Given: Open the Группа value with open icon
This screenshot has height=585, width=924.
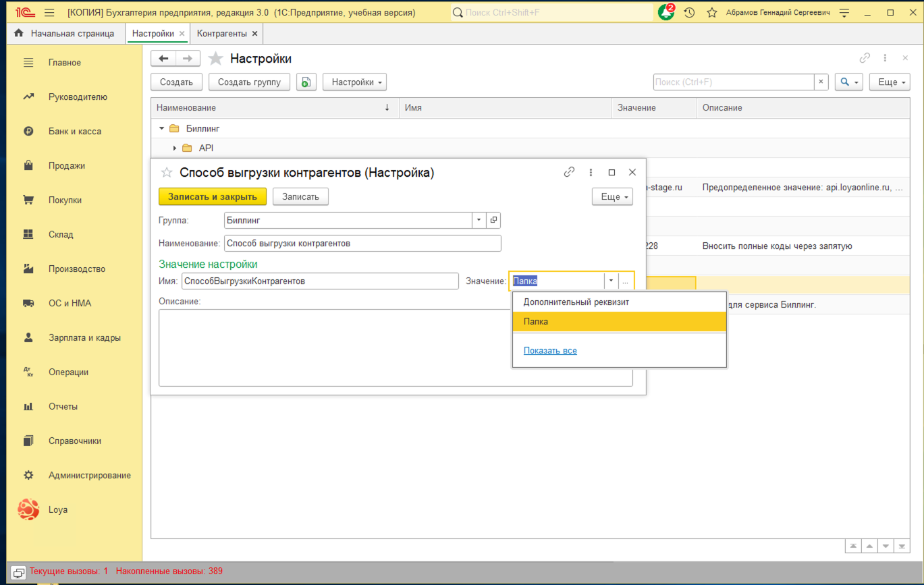Looking at the screenshot, I should (493, 220).
